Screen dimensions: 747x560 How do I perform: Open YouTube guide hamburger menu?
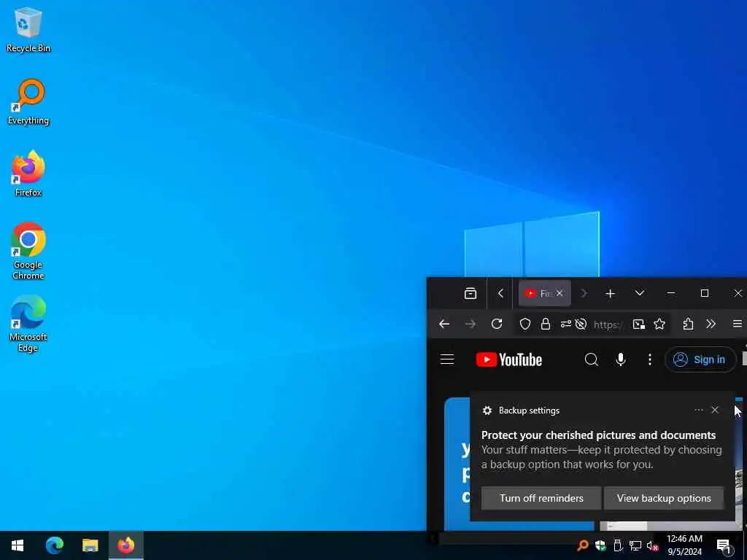(x=447, y=359)
